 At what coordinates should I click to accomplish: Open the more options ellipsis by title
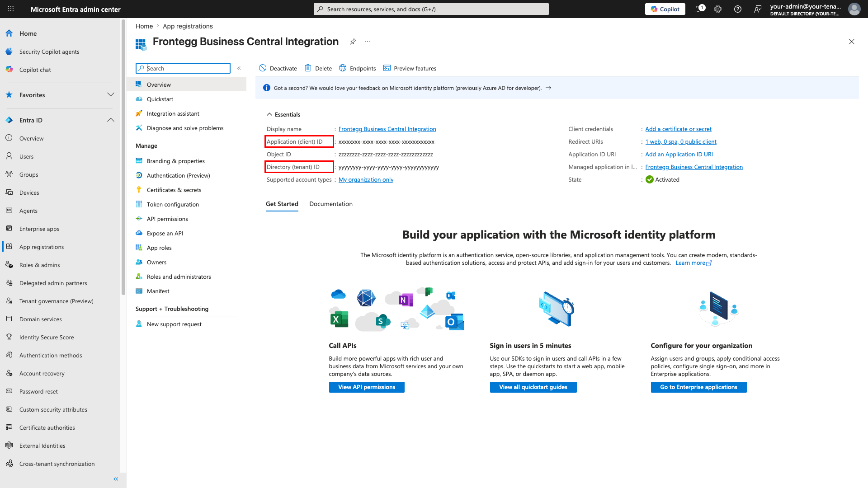click(x=368, y=42)
